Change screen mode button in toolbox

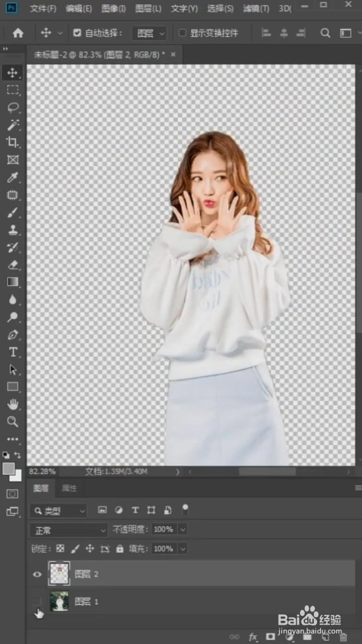coord(13,511)
